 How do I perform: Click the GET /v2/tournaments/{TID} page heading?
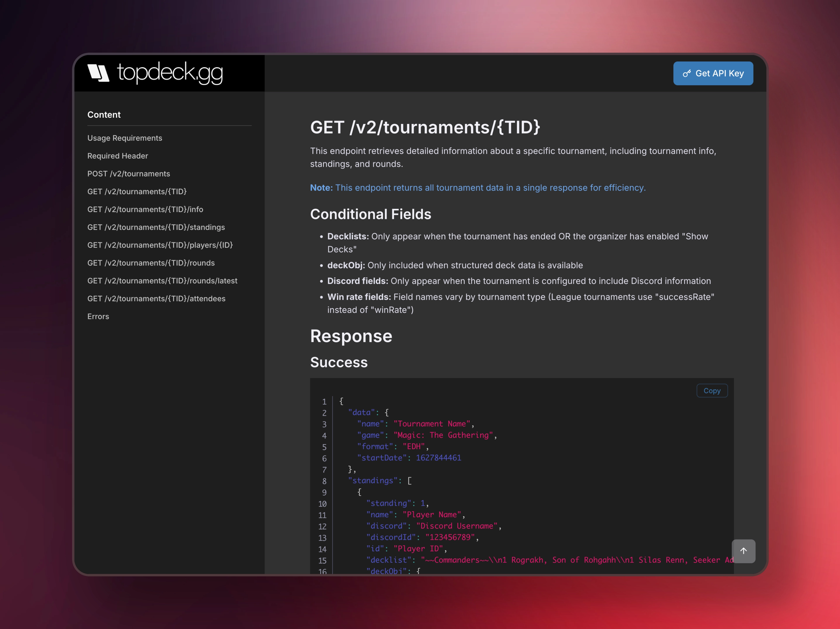[x=425, y=128]
